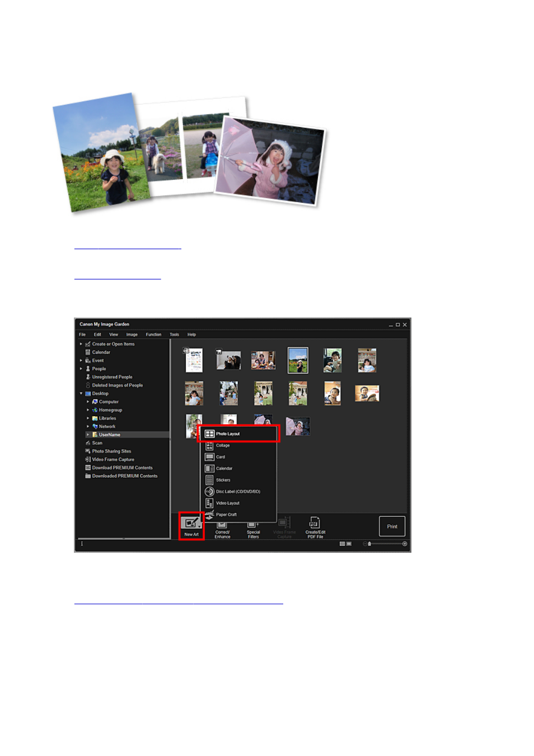Select 'Create or Open Items' in the tree

pos(113,344)
